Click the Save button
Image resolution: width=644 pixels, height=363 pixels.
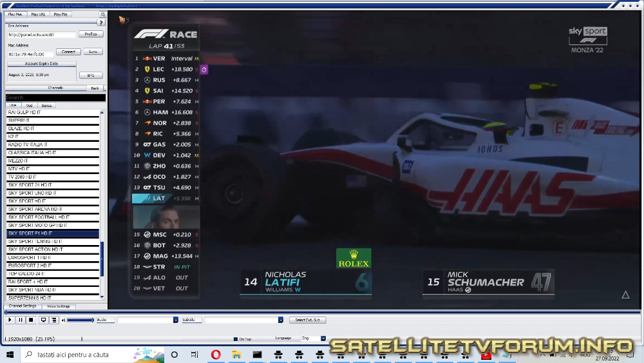93,52
